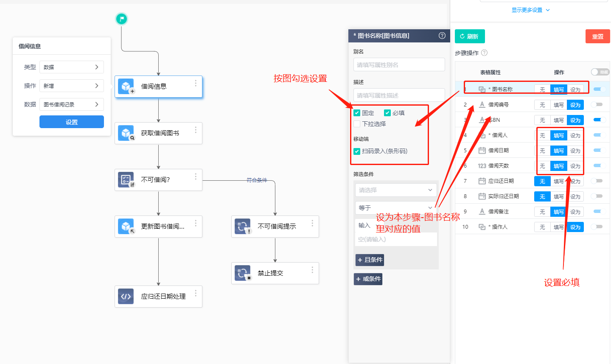Image resolution: width=611 pixels, height=364 pixels.
Task: Click the text-type icon of 借阅备注 row
Action: pyautogui.click(x=482, y=211)
